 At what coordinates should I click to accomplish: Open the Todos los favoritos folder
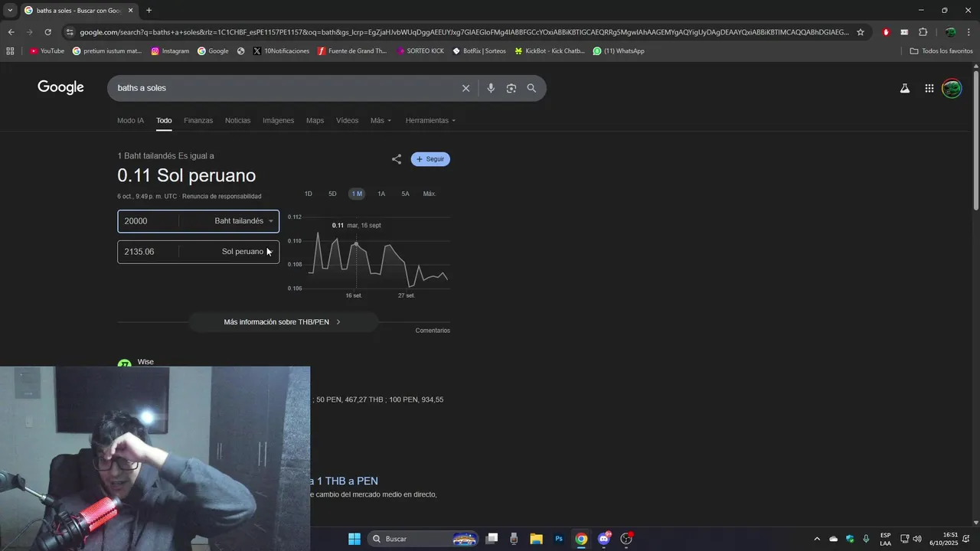pos(941,51)
